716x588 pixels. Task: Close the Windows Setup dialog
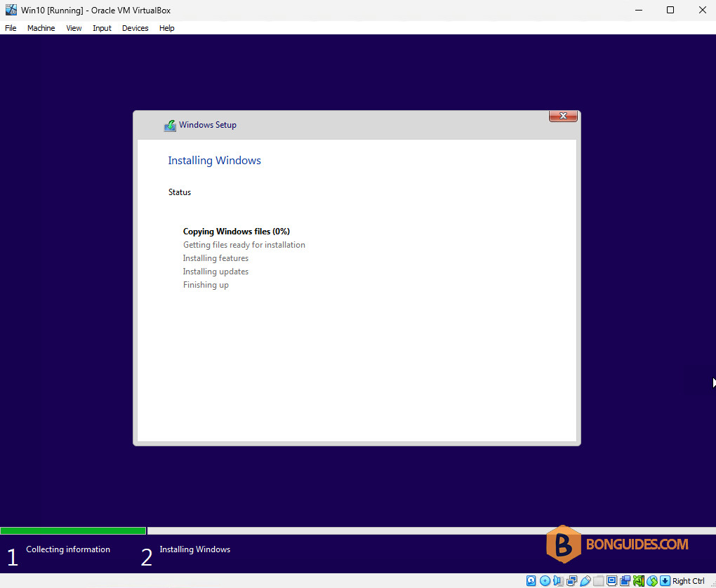pyautogui.click(x=563, y=116)
